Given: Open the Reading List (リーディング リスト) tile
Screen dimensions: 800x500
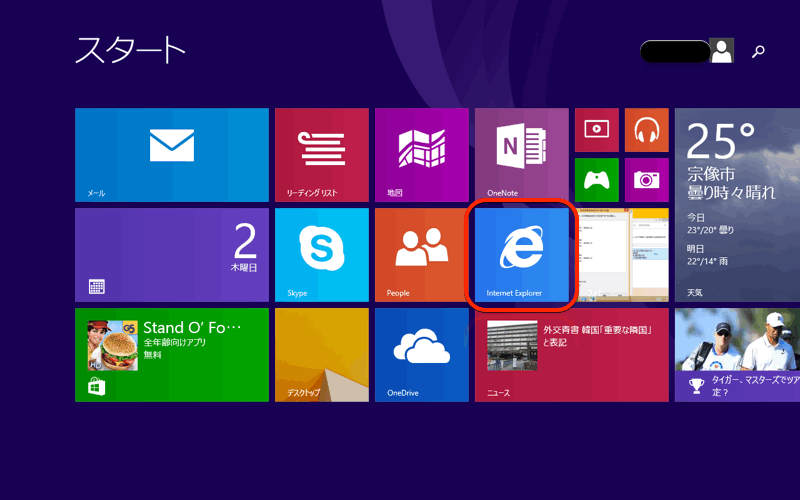Looking at the screenshot, I should 321,155.
